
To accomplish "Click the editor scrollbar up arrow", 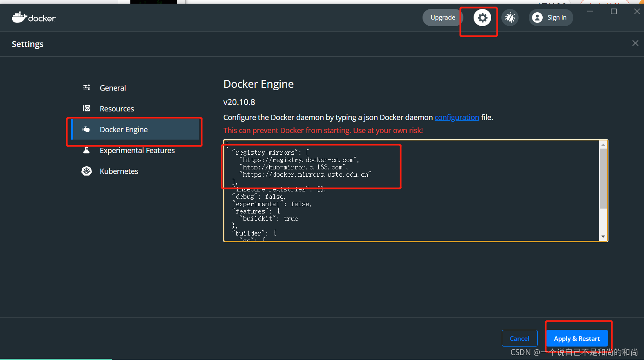I will coord(603,144).
